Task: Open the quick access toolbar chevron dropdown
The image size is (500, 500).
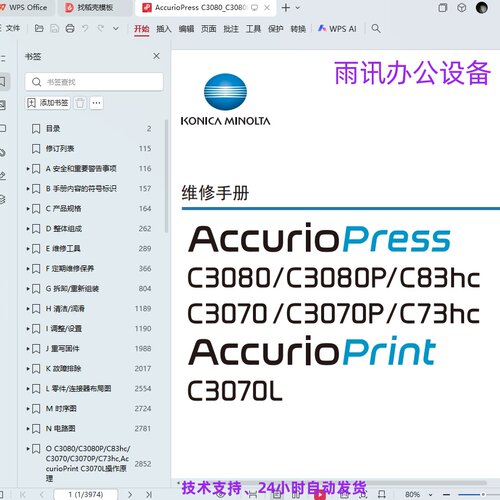Action: tap(116, 29)
